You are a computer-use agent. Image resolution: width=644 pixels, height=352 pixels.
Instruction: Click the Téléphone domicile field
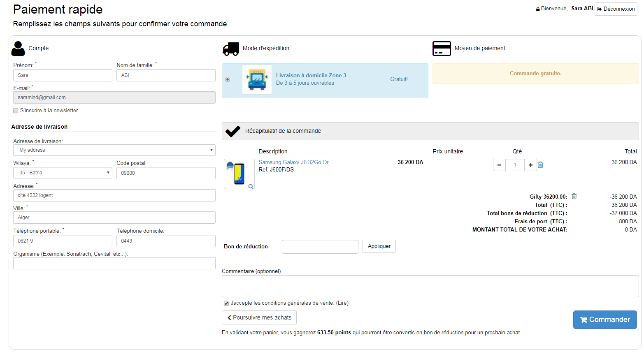pyautogui.click(x=166, y=241)
